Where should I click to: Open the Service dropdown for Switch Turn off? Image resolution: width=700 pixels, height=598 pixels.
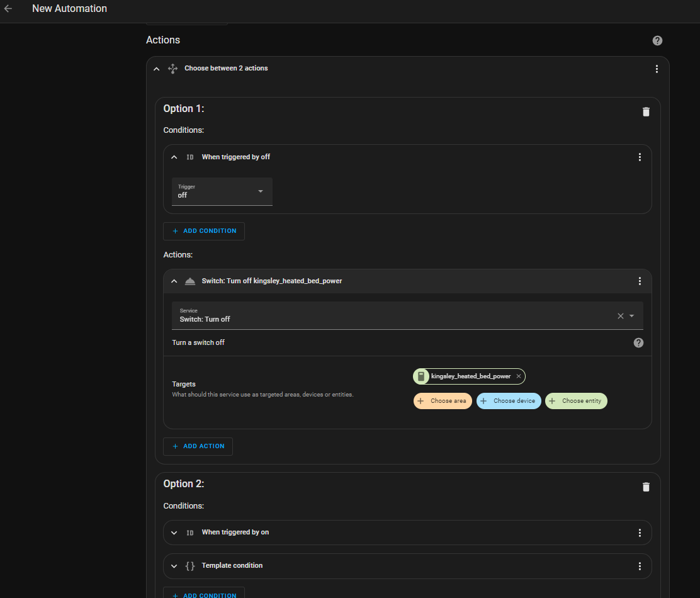633,315
